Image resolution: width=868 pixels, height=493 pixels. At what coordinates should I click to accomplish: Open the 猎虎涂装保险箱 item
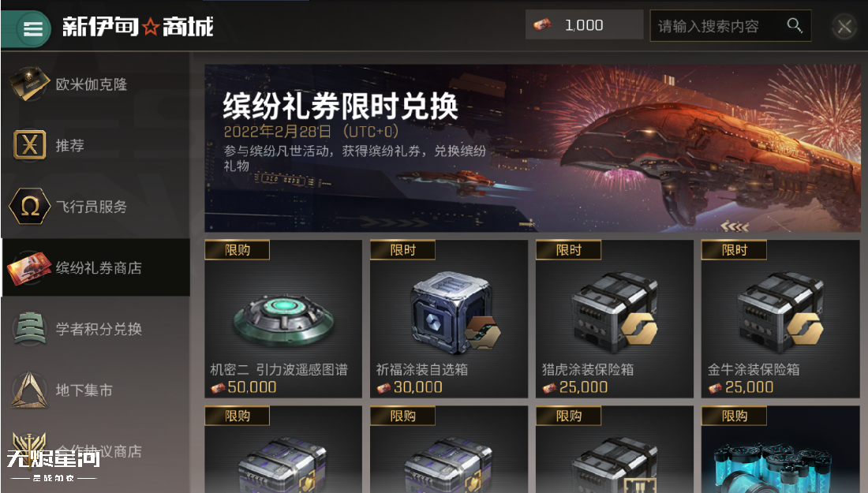(x=615, y=319)
